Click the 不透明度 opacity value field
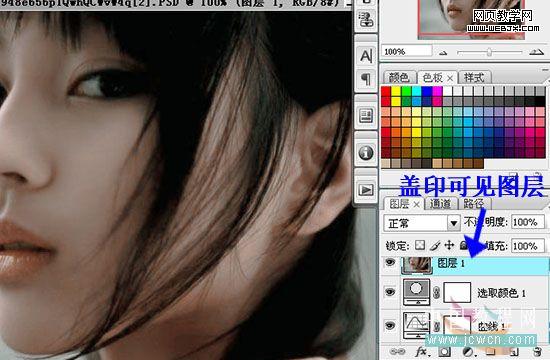This screenshot has width=550, height=360. pos(527,222)
